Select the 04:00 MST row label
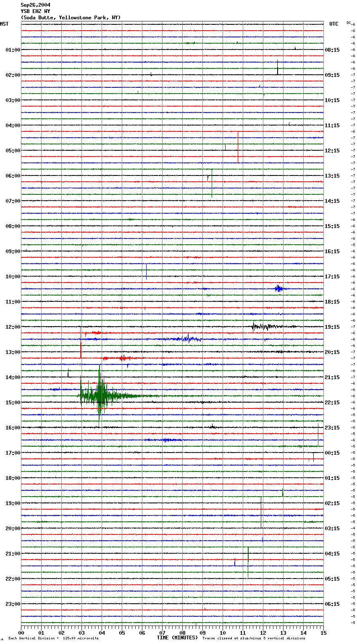357x644 pixels. tap(13, 126)
